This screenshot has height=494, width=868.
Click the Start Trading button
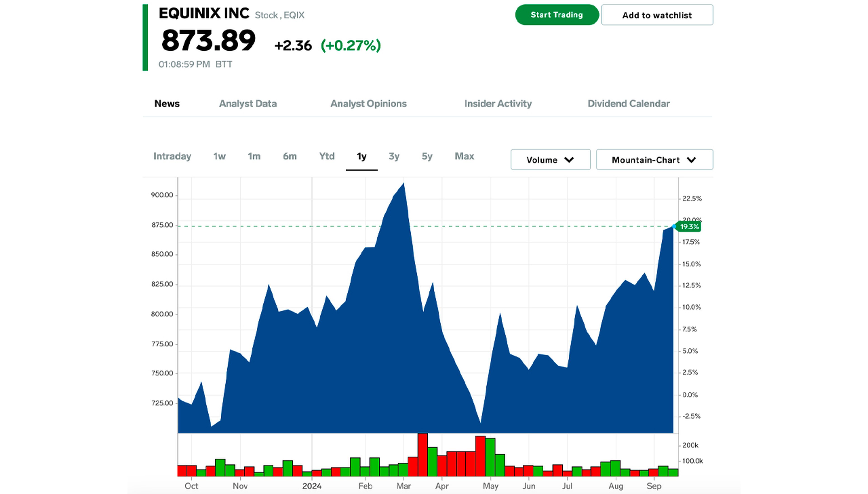coord(557,15)
